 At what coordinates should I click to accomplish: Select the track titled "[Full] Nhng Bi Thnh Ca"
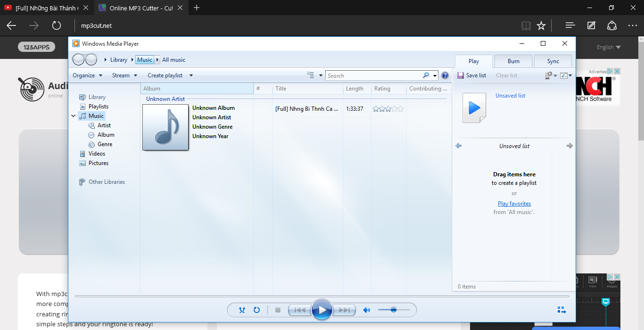[x=307, y=109]
